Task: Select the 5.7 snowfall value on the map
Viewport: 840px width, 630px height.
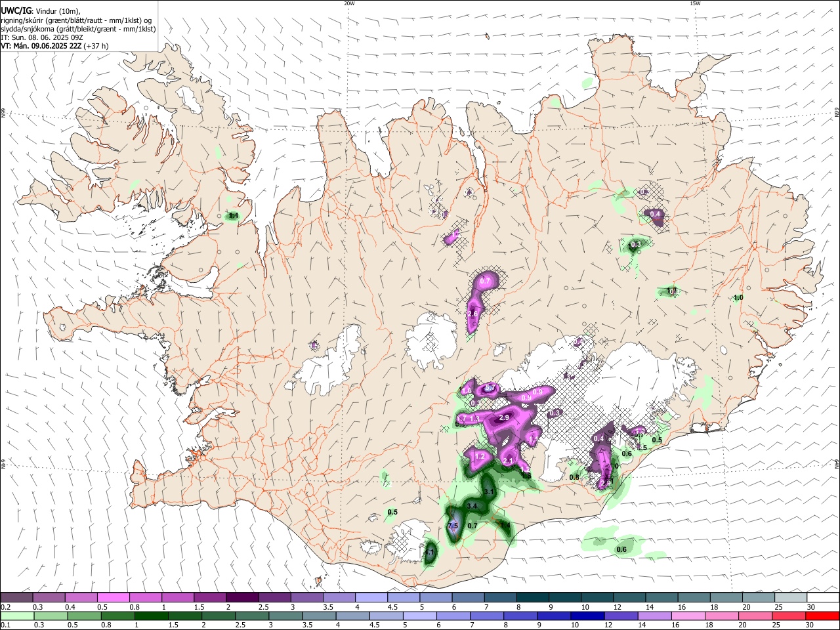Action: click(489, 388)
